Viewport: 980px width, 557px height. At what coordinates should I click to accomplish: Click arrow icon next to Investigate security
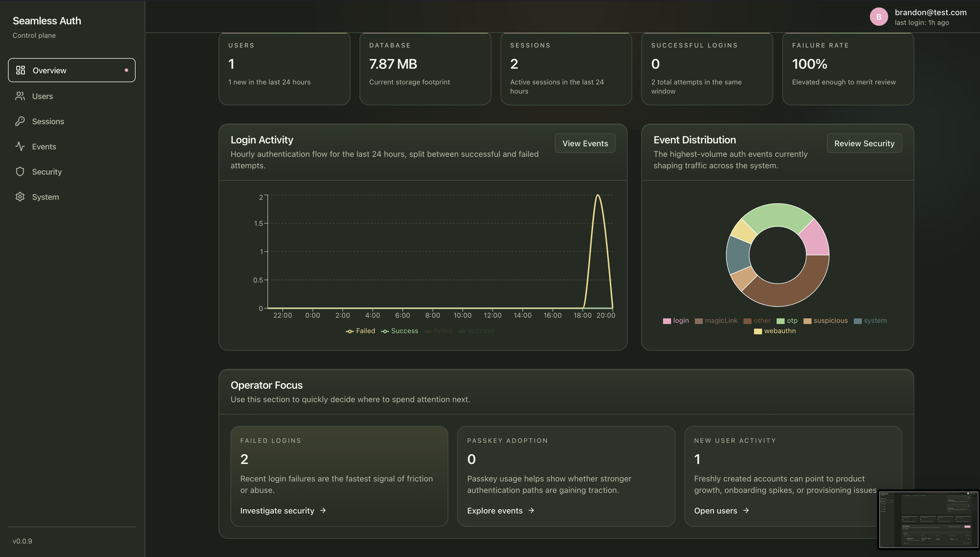click(323, 510)
